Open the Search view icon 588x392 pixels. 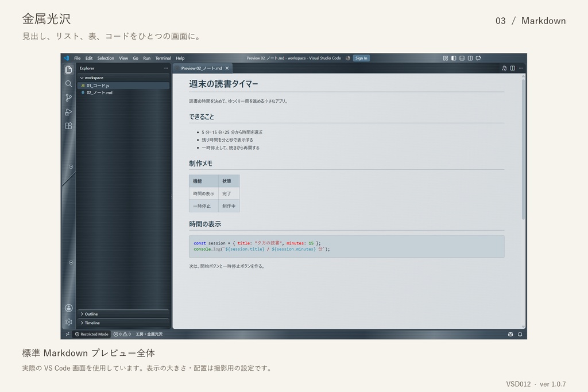pyautogui.click(x=69, y=84)
